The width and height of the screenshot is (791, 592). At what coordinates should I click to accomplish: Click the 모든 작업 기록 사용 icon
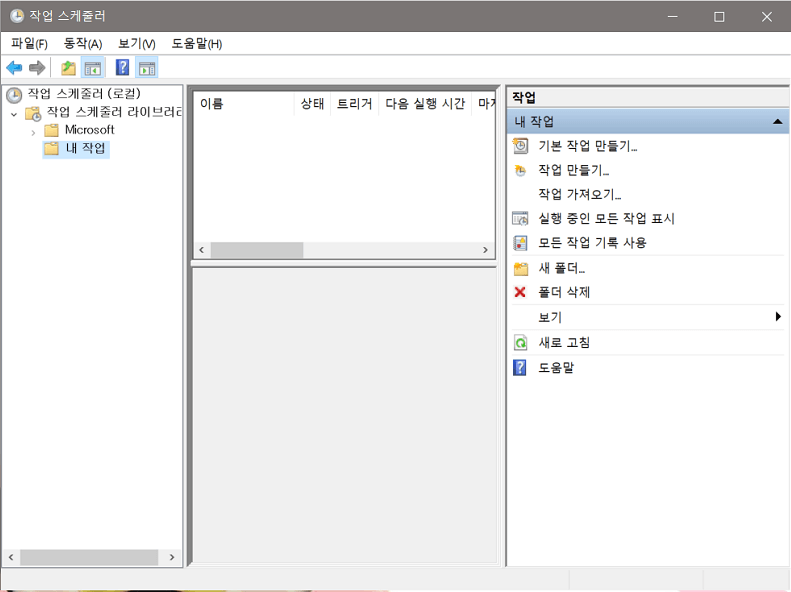520,243
